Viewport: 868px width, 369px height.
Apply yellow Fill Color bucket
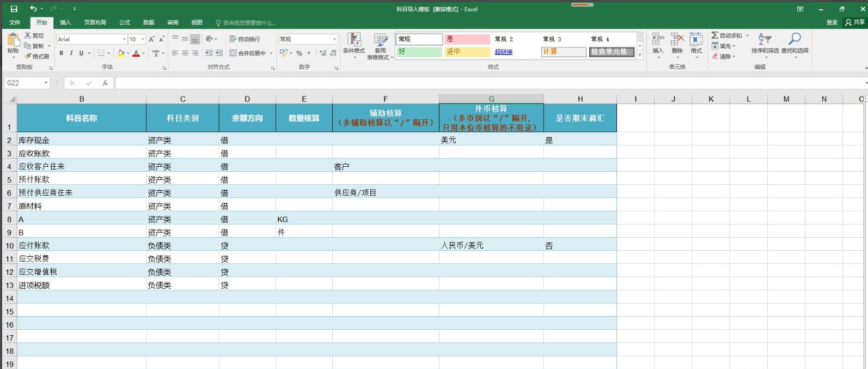(121, 53)
